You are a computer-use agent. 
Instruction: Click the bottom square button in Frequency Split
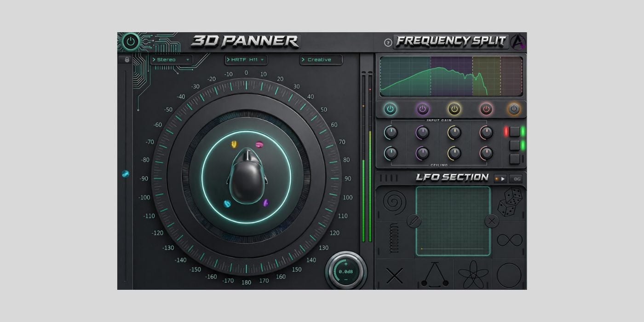click(515, 159)
